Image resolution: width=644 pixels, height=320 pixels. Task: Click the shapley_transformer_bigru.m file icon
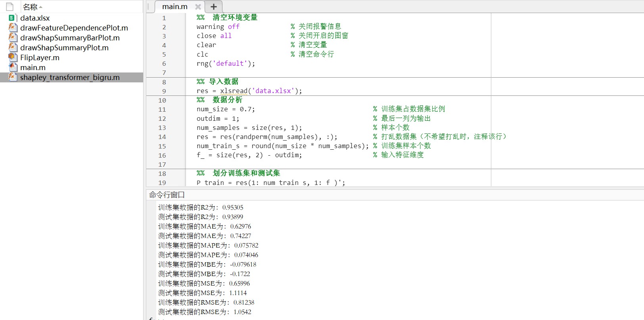13,77
